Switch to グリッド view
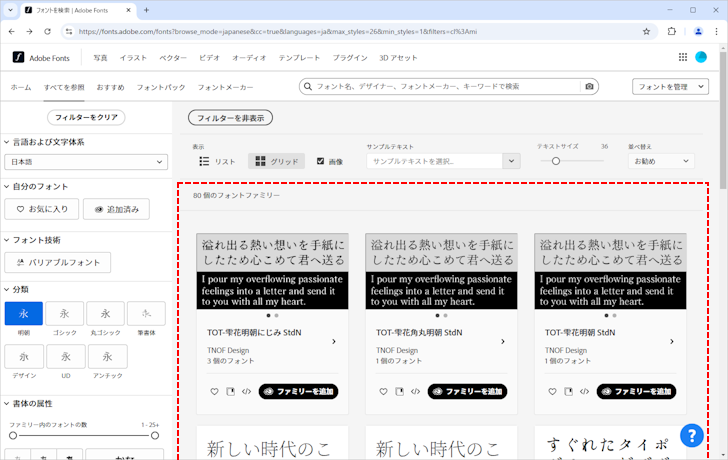 (276, 161)
